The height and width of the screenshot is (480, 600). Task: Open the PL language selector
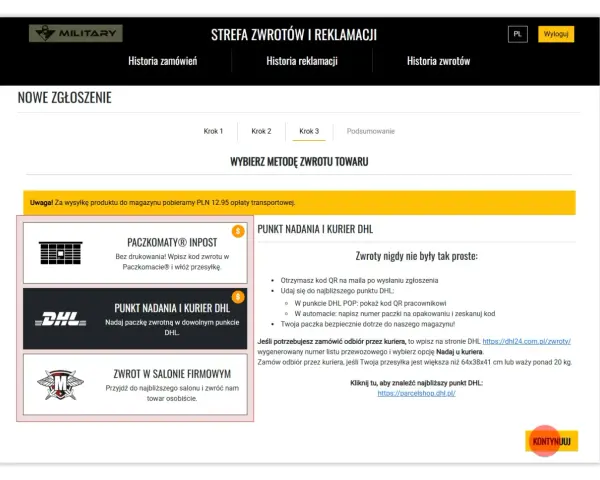click(x=518, y=34)
